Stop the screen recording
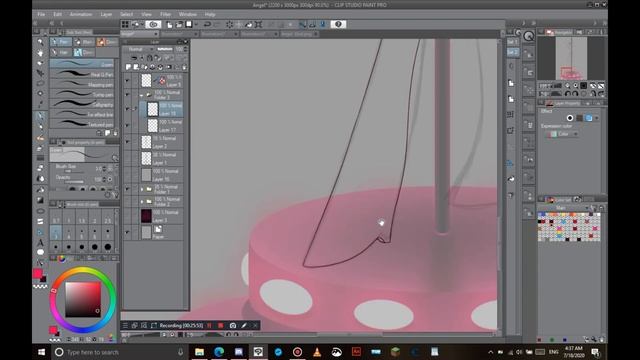640x360 pixels. (221, 325)
